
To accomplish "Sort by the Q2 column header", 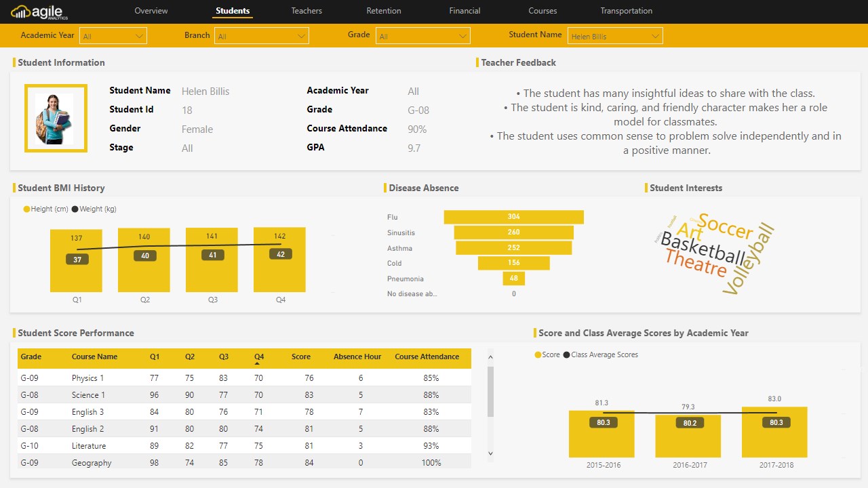I will 190,357.
